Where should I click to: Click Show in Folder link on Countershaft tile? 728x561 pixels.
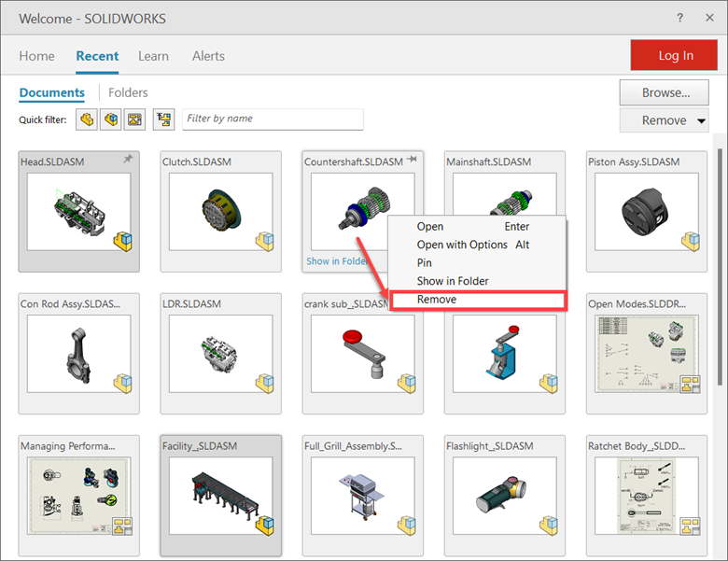tap(338, 261)
